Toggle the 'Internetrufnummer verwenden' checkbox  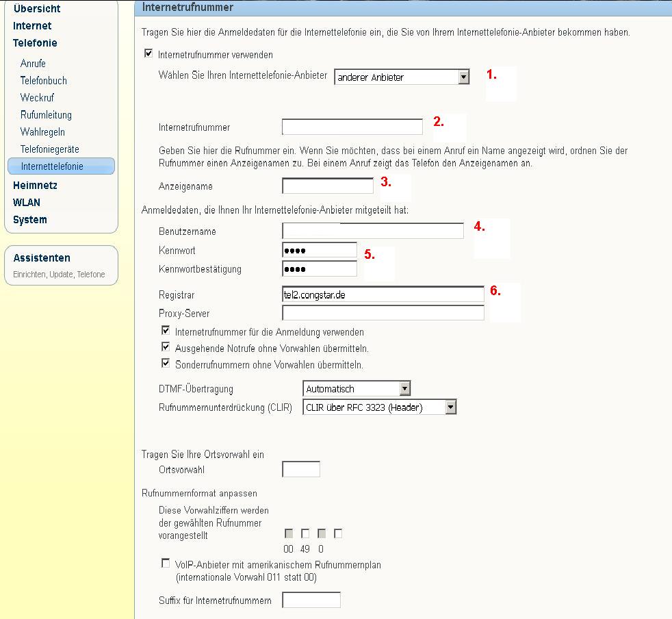tap(148, 54)
